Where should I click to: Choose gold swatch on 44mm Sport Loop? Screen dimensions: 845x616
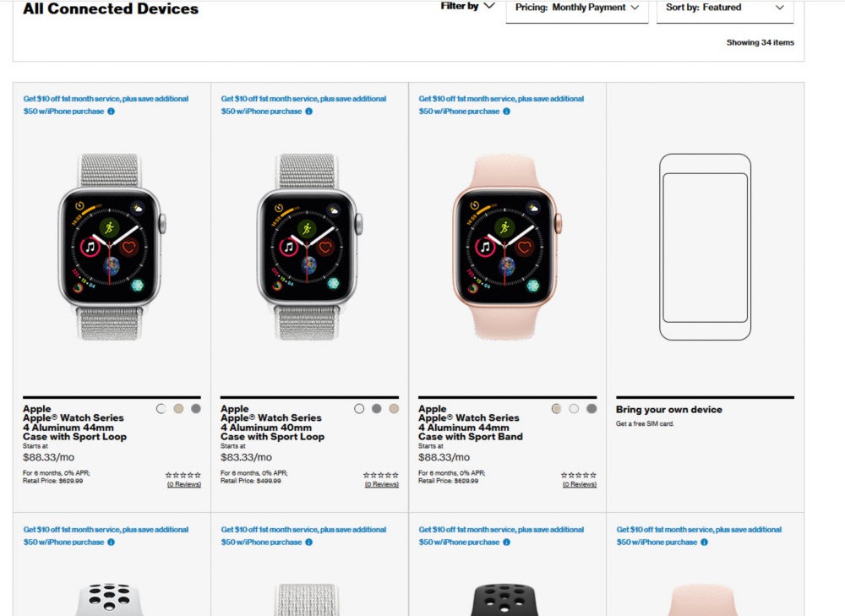pyautogui.click(x=178, y=408)
